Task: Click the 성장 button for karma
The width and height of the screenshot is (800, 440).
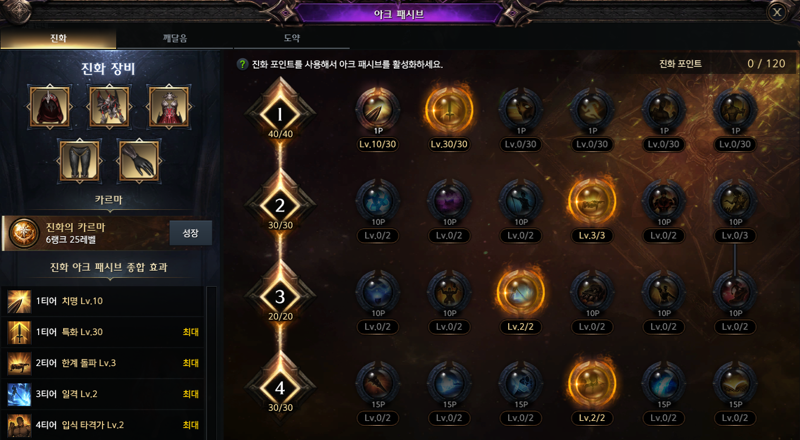Action: click(x=190, y=233)
